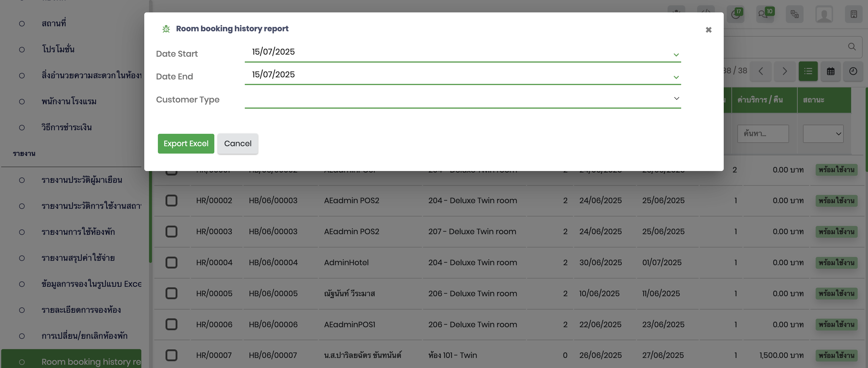The height and width of the screenshot is (368, 868).
Task: Click the search magnifier icon
Action: [x=852, y=47]
